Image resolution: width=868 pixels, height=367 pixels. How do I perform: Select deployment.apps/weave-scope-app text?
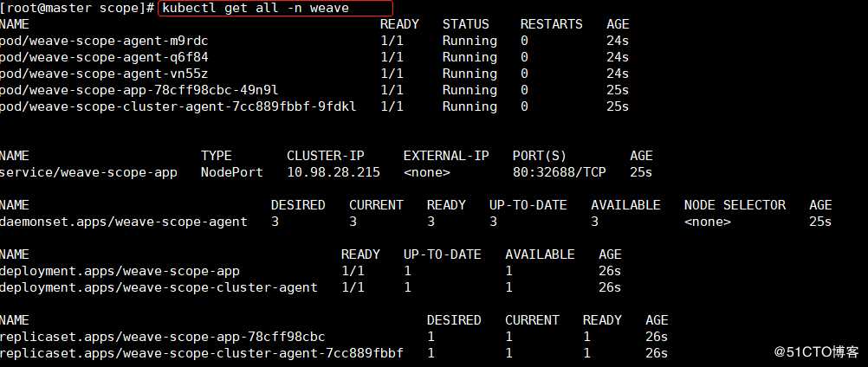tap(120, 271)
